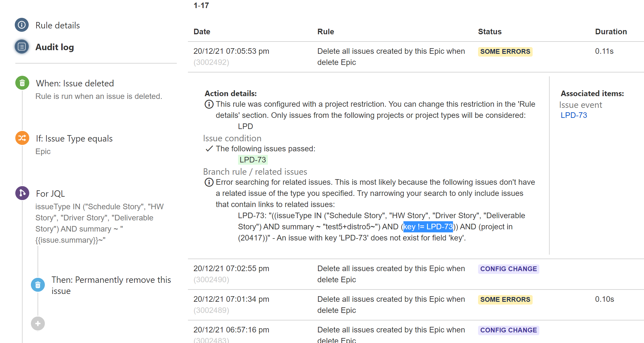644x343 pixels.
Task: Click the Audit log list icon
Action: pyautogui.click(x=22, y=47)
